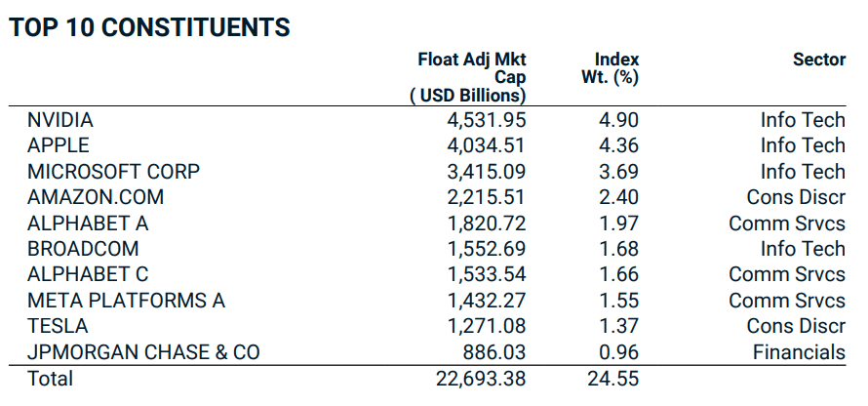This screenshot has height=406, width=868.
Task: Select the MICROSOFT CORP row label
Action: (x=113, y=172)
